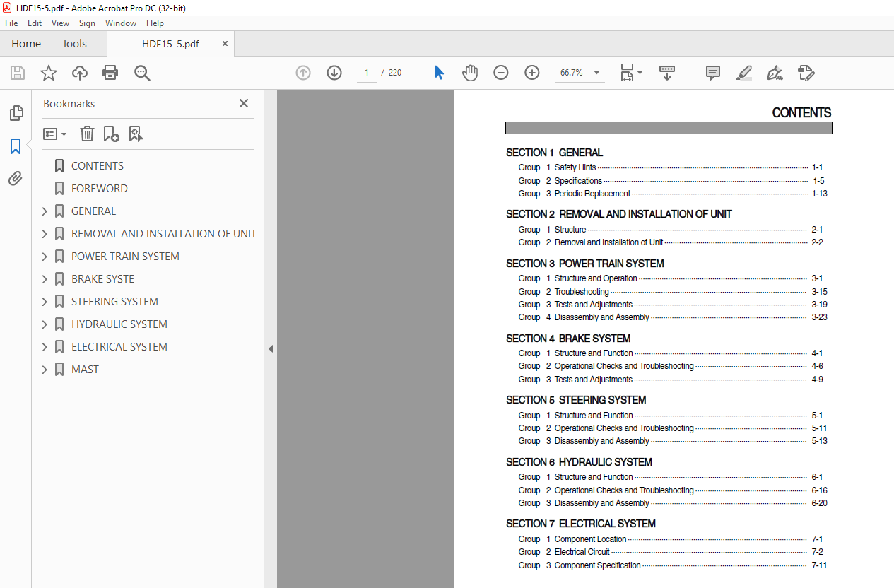The image size is (894, 588).
Task: Collapse the navigation pane with the arrow handle
Action: click(x=271, y=348)
